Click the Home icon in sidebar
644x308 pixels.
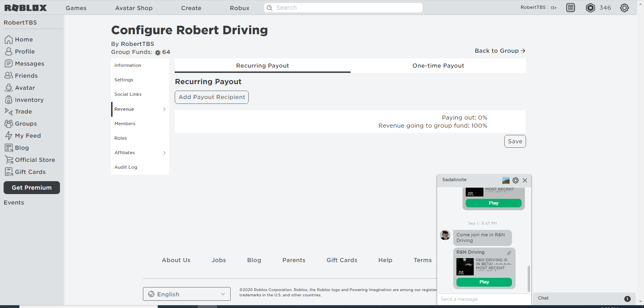coord(8,39)
